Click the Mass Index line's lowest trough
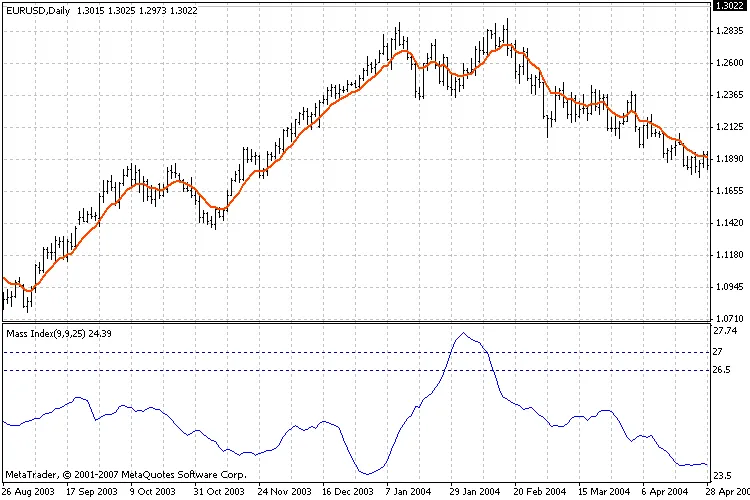Viewport: 750px width, 500px height. [369, 474]
